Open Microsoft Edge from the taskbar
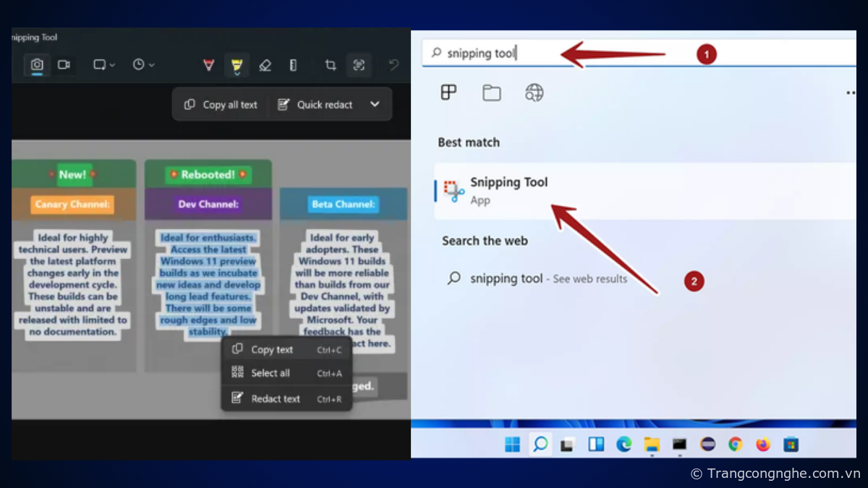This screenshot has height=488, width=868. tap(624, 445)
